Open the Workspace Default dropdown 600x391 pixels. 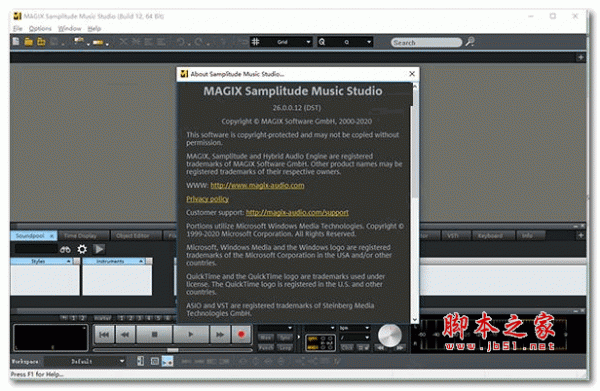pos(85,361)
